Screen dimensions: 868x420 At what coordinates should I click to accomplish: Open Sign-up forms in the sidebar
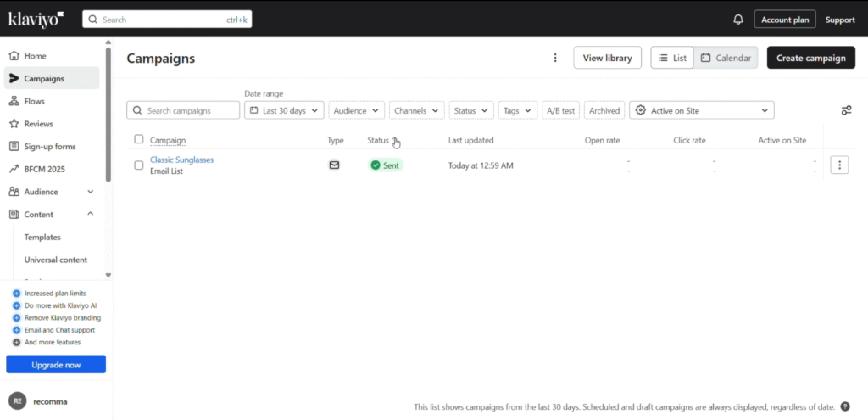point(49,147)
